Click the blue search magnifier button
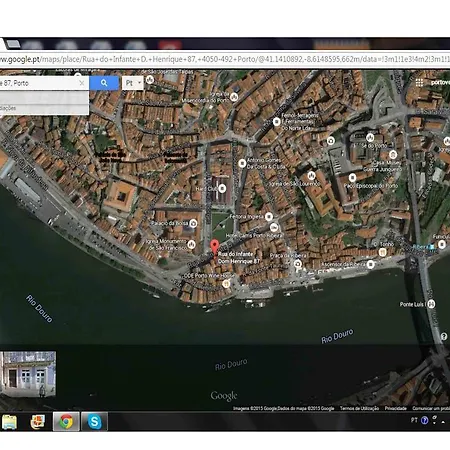 pyautogui.click(x=104, y=83)
